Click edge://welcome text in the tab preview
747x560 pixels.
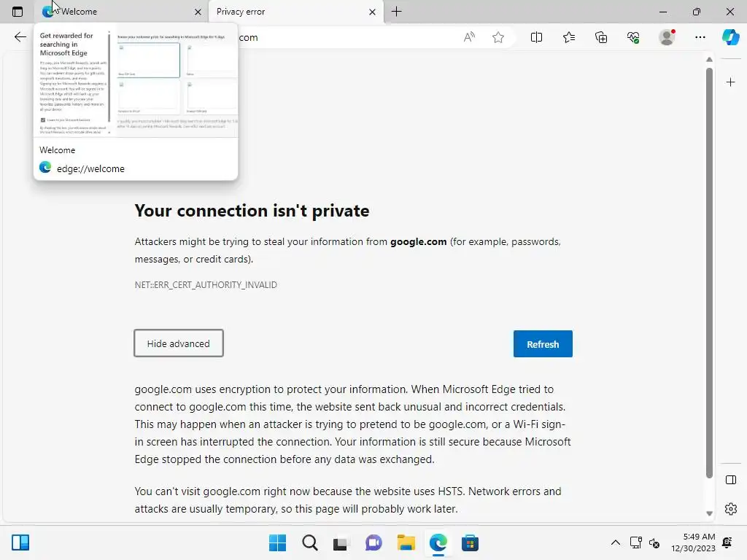point(90,168)
